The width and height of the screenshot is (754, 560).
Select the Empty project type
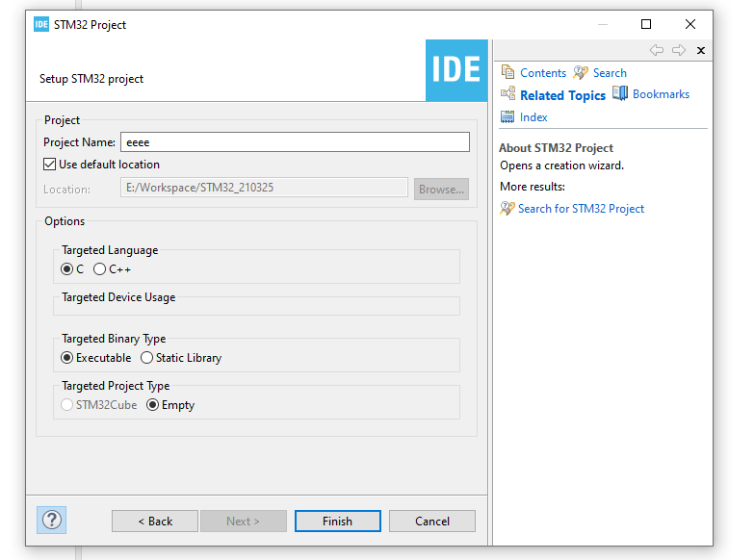coord(152,405)
